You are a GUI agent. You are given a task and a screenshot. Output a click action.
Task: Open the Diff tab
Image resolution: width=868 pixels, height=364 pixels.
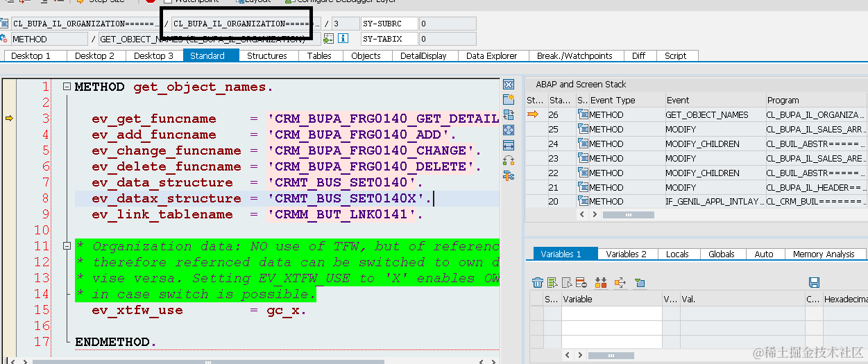coord(638,55)
